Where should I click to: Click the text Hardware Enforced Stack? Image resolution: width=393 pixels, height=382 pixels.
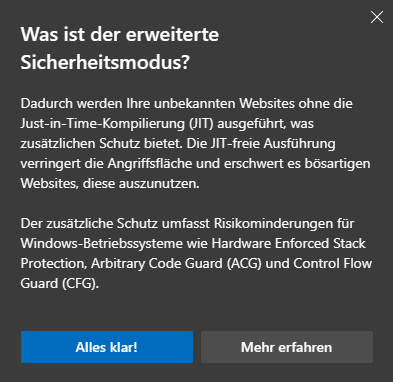pos(289,244)
